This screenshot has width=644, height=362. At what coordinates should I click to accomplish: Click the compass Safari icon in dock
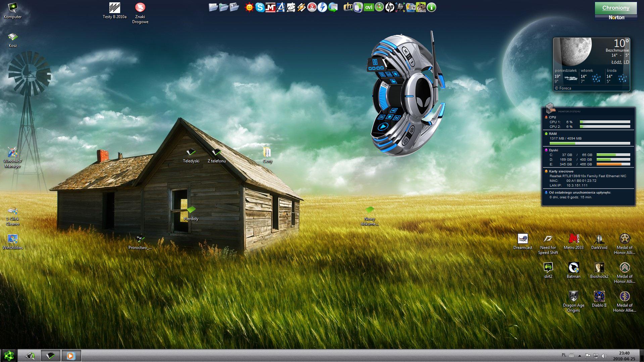379,7
